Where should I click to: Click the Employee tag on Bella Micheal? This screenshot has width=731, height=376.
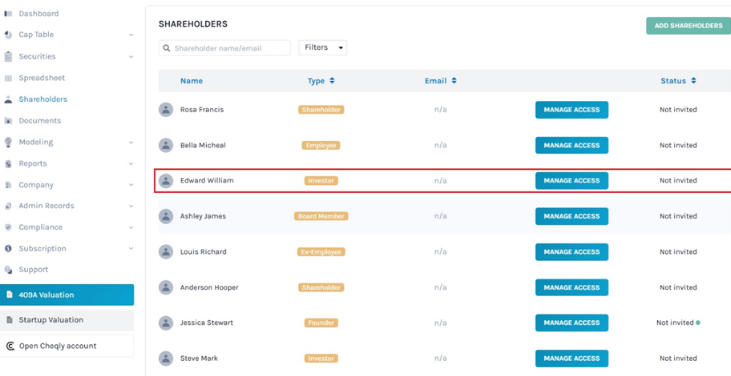[321, 145]
